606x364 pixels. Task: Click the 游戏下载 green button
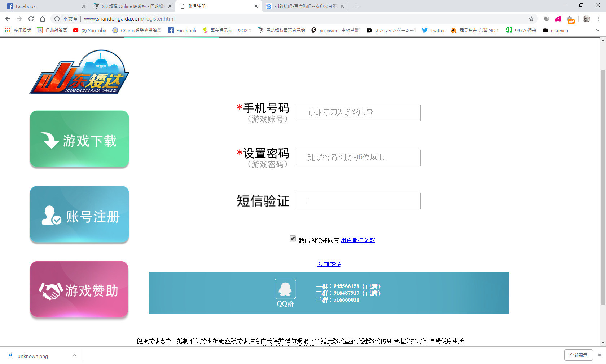pos(79,139)
